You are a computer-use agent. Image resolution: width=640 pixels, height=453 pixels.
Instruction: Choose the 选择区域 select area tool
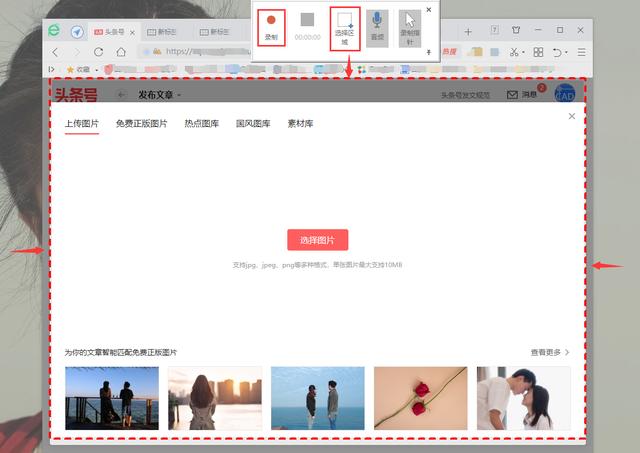tap(345, 29)
